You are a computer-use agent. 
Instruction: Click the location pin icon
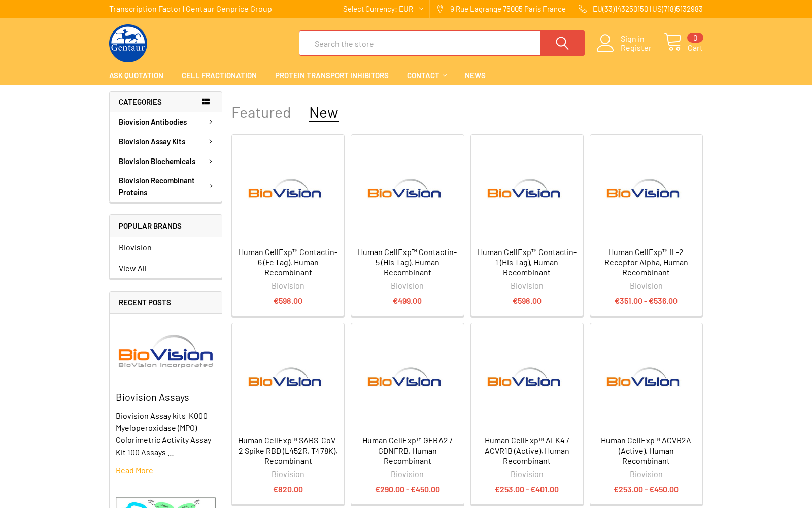point(440,9)
